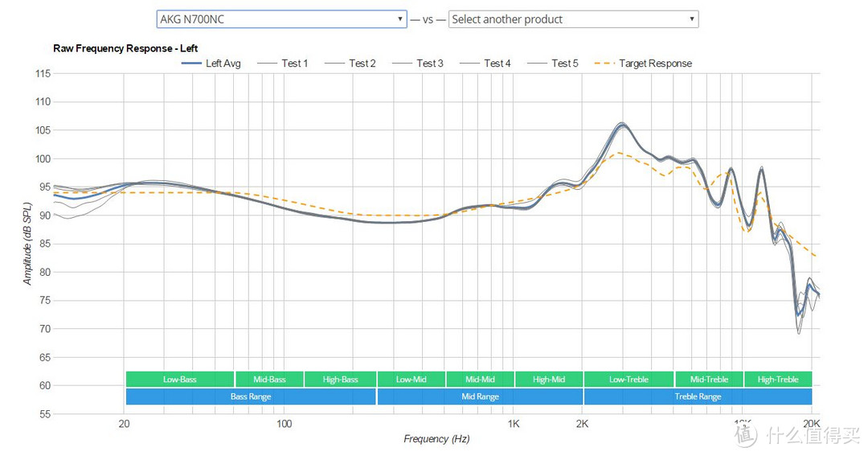Open the AKG N700NC product dropdown

(281, 19)
